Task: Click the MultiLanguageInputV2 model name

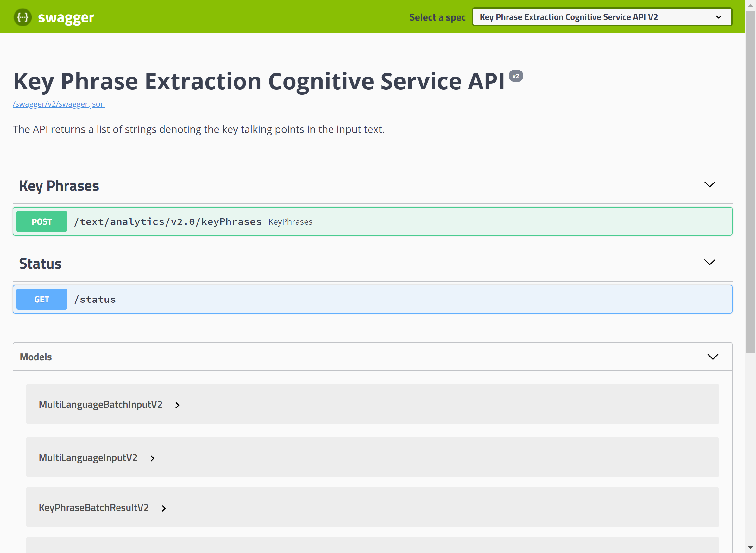Action: [x=88, y=457]
